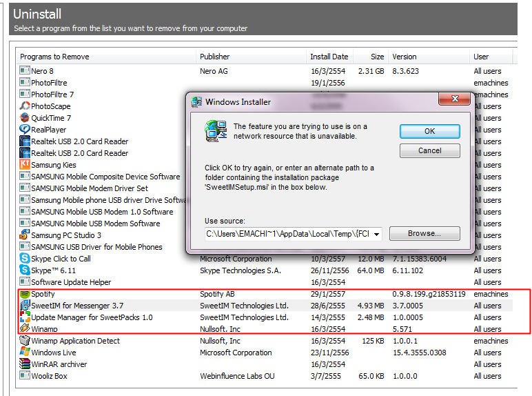The width and height of the screenshot is (532, 396).
Task: Click the 125 KB size value
Action: (373, 341)
